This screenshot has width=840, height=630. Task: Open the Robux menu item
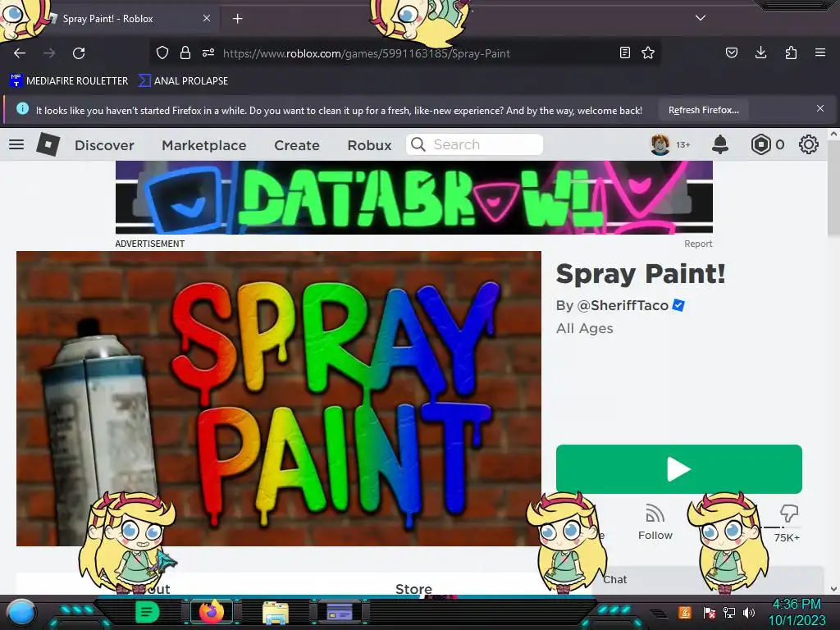370,145
